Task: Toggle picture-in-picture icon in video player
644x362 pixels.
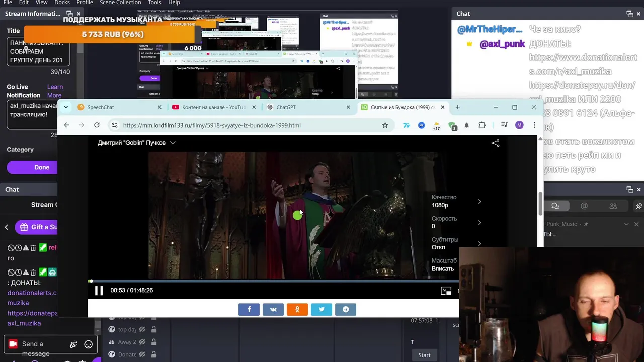Action: 446,291
